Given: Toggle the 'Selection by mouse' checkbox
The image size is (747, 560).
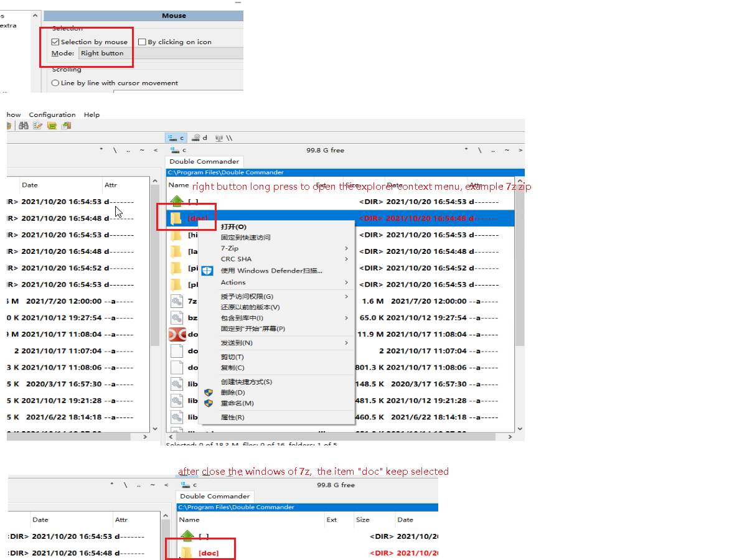Looking at the screenshot, I should (55, 42).
